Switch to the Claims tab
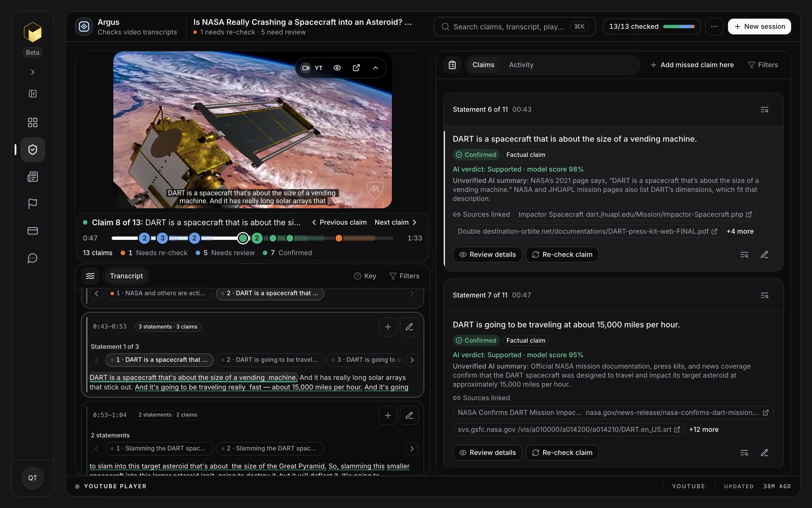The width and height of the screenshot is (812, 508). tap(483, 65)
